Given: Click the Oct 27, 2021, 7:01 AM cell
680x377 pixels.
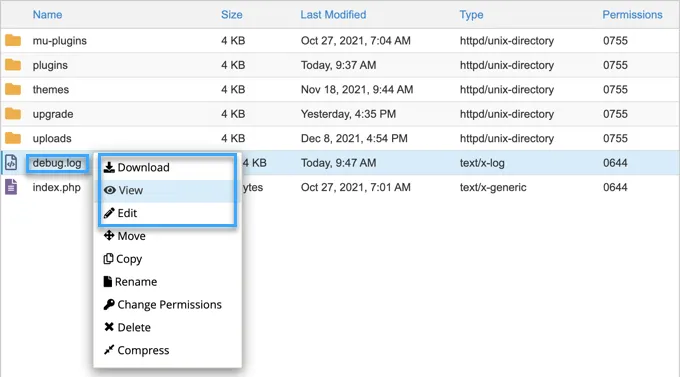Looking at the screenshot, I should tap(356, 187).
